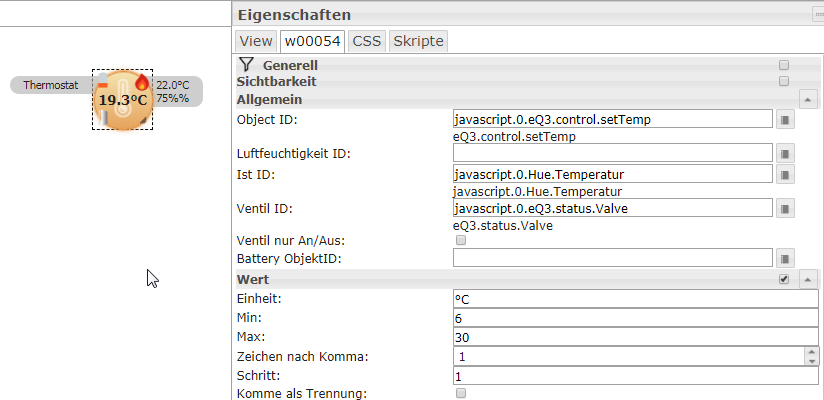Image resolution: width=824 pixels, height=400 pixels.
Task: Collapse the Wert section
Action: (x=808, y=279)
